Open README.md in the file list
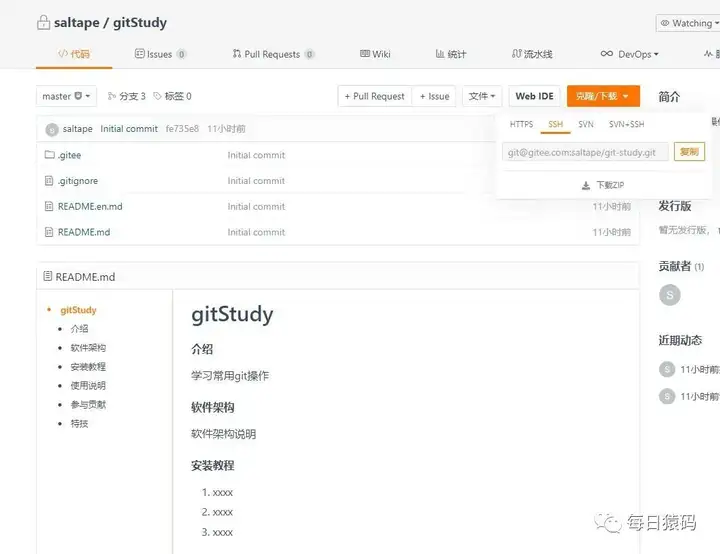This screenshot has width=720, height=554. pyautogui.click(x=84, y=232)
